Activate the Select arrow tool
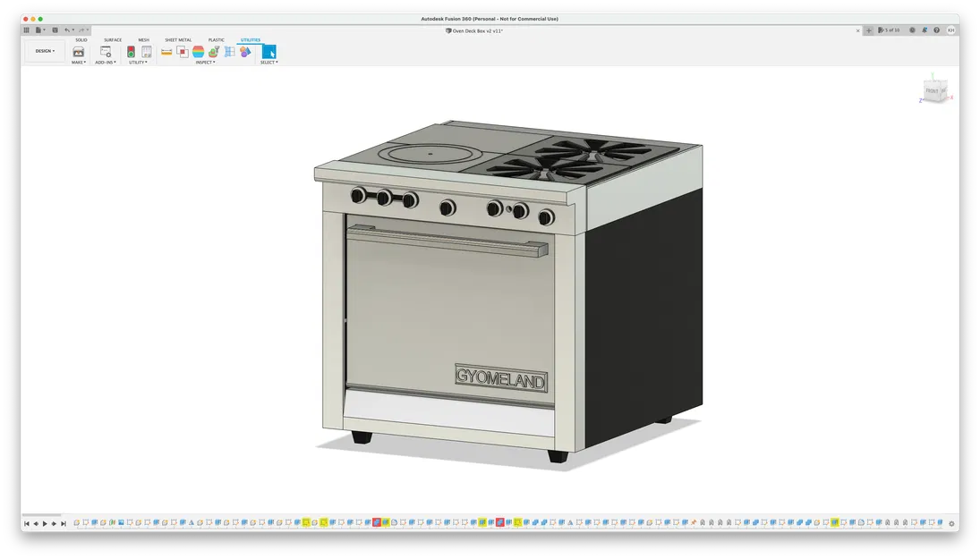980x559 pixels. click(268, 52)
